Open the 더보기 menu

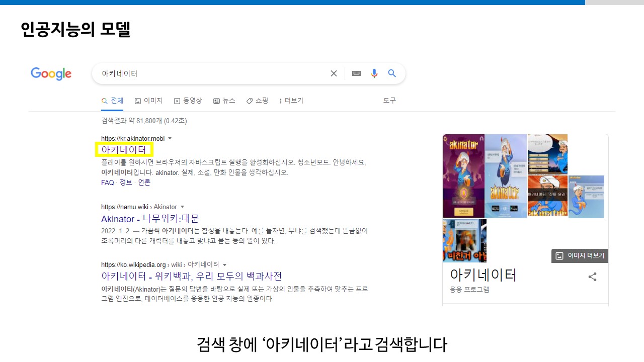[x=291, y=101]
